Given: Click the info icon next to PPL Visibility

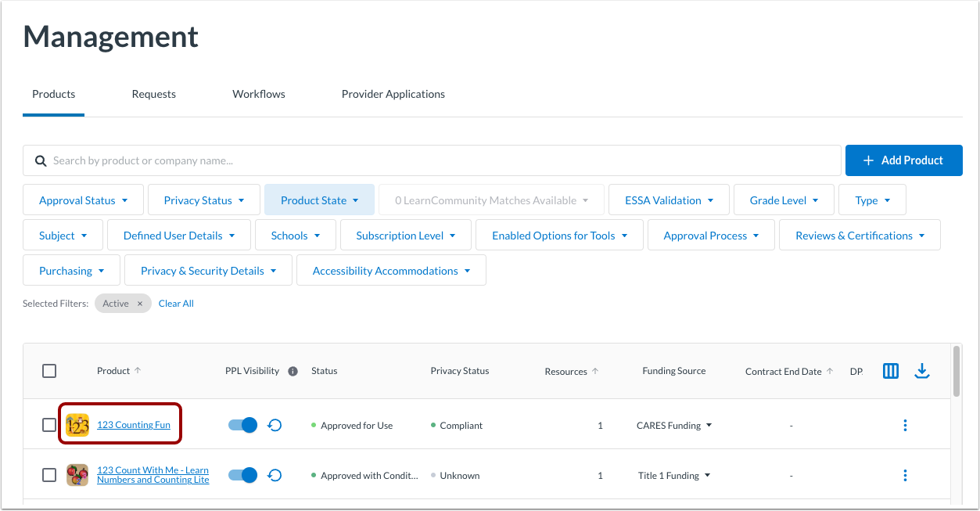Looking at the screenshot, I should [x=293, y=370].
